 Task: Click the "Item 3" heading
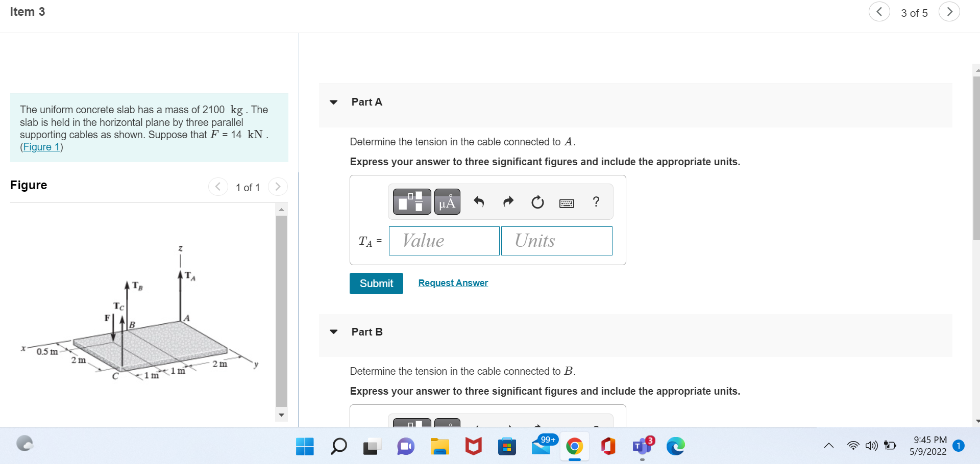click(28, 12)
